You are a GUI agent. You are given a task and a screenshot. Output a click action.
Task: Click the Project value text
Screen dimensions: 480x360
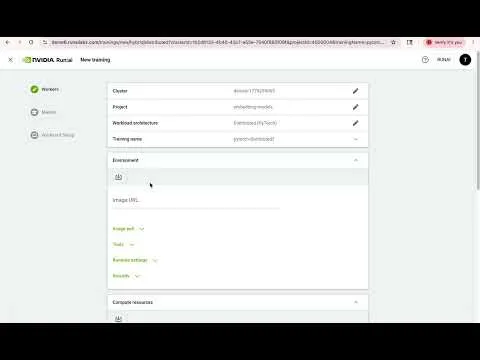pyautogui.click(x=253, y=107)
